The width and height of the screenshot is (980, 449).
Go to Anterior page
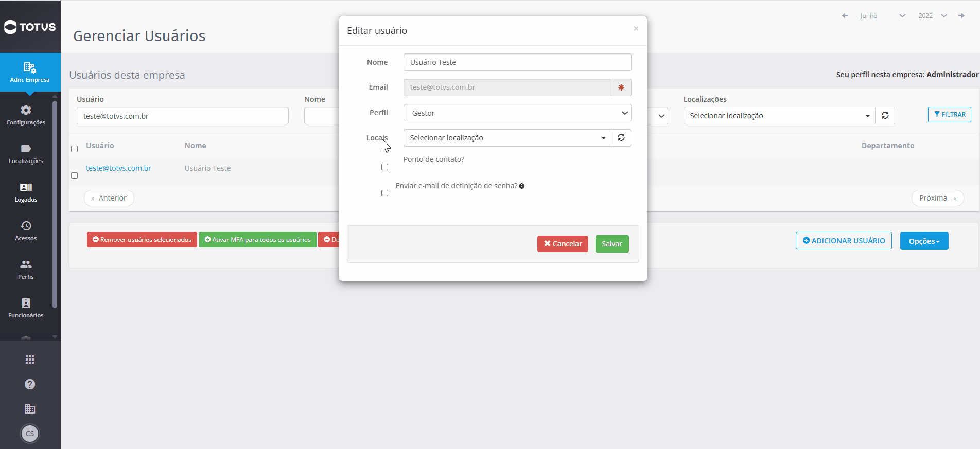(109, 198)
